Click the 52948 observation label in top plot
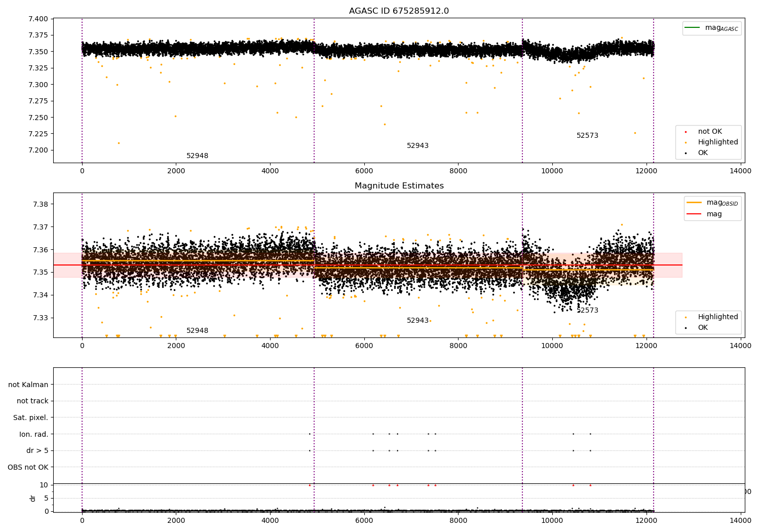Screen dimensions: 760x532 pyautogui.click(x=198, y=156)
